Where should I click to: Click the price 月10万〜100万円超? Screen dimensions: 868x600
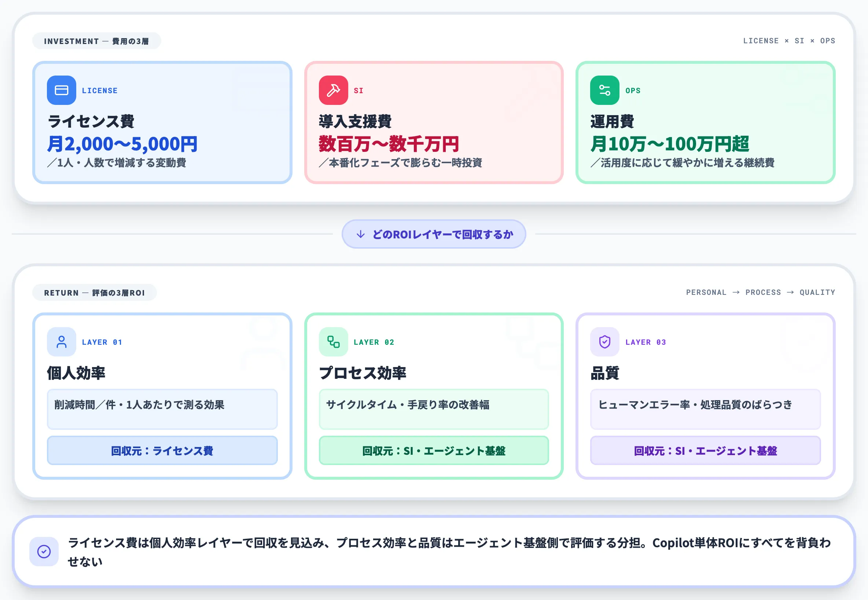click(670, 144)
